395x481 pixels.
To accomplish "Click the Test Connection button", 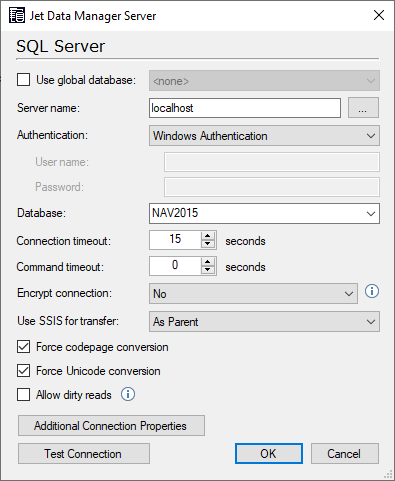I will pyautogui.click(x=84, y=454).
